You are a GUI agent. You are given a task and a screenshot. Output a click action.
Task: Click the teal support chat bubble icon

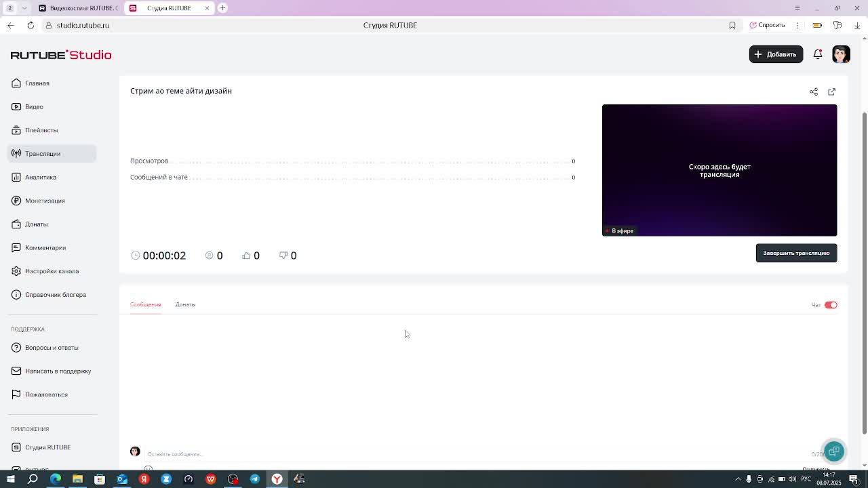click(834, 451)
